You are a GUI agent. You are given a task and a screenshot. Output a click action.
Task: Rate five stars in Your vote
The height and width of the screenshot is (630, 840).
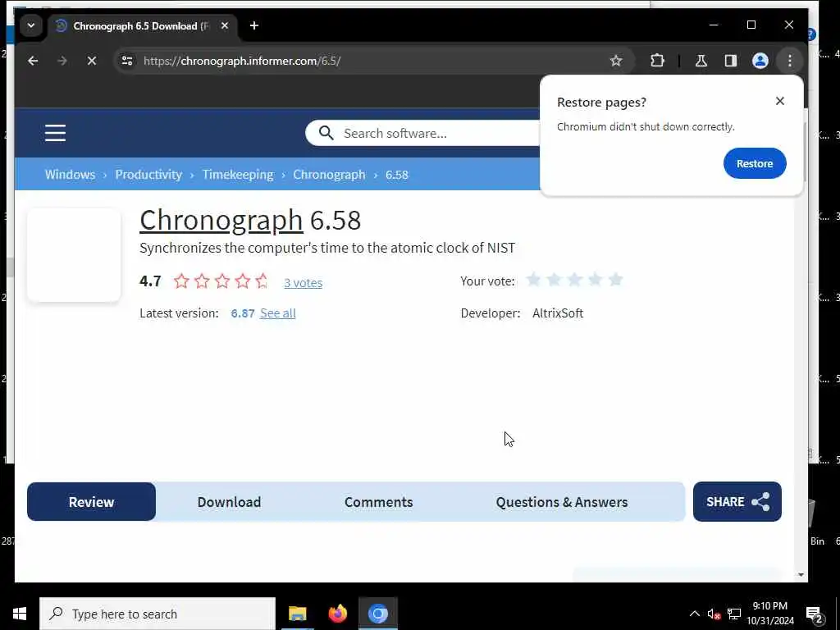point(616,280)
